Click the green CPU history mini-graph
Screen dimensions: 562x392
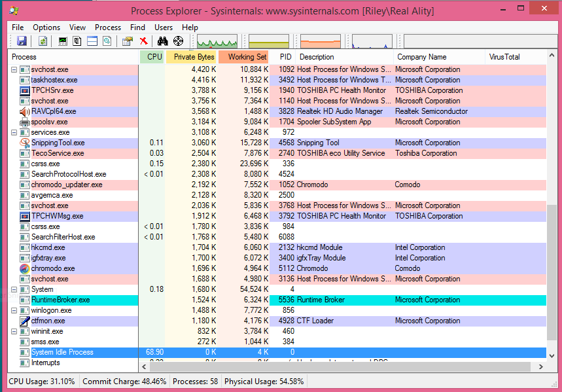(x=216, y=40)
